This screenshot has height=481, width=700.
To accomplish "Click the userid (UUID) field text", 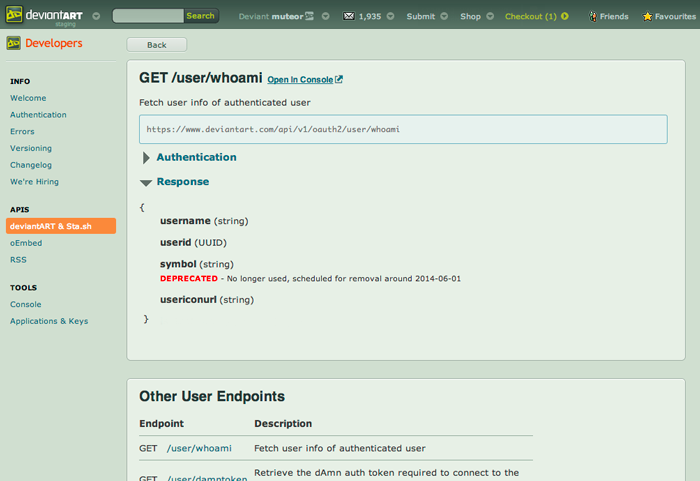I will pyautogui.click(x=193, y=243).
